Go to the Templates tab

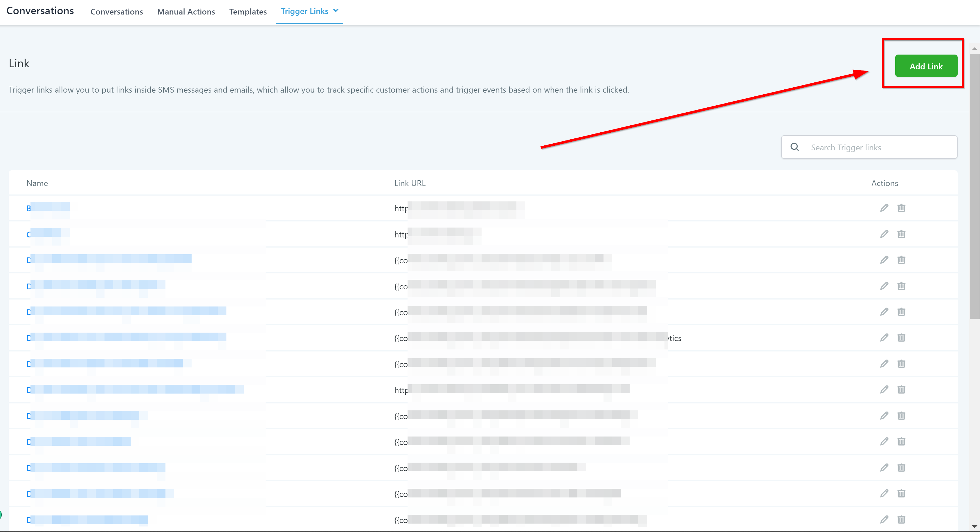(248, 12)
